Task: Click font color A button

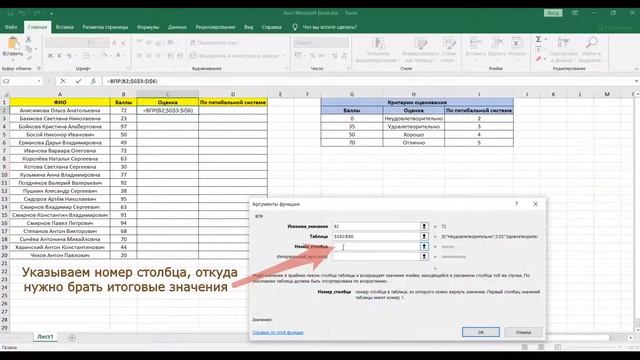Action: (x=118, y=56)
